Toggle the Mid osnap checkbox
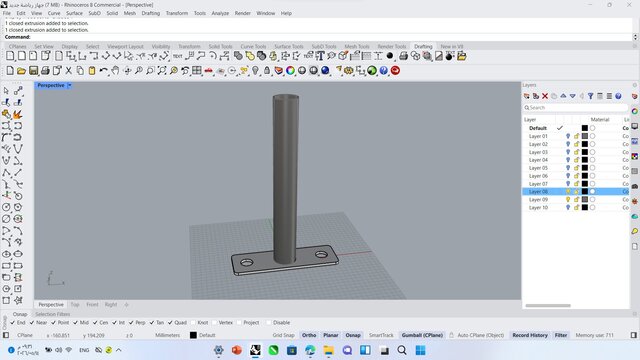 pos(75,322)
